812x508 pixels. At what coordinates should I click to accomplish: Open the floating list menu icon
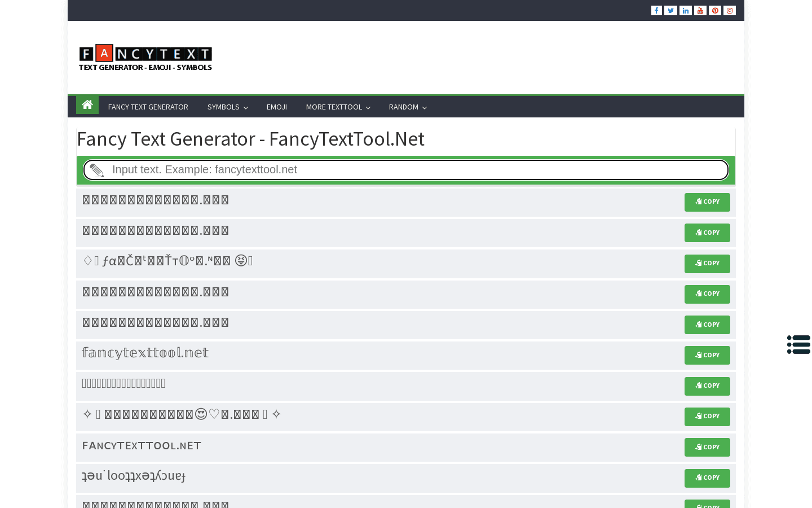pyautogui.click(x=798, y=344)
